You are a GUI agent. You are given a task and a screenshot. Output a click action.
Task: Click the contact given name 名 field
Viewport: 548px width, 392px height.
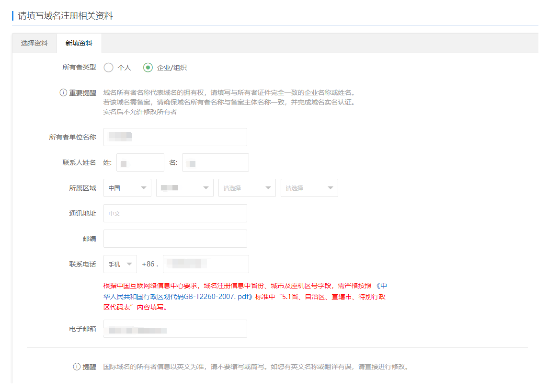(x=215, y=162)
